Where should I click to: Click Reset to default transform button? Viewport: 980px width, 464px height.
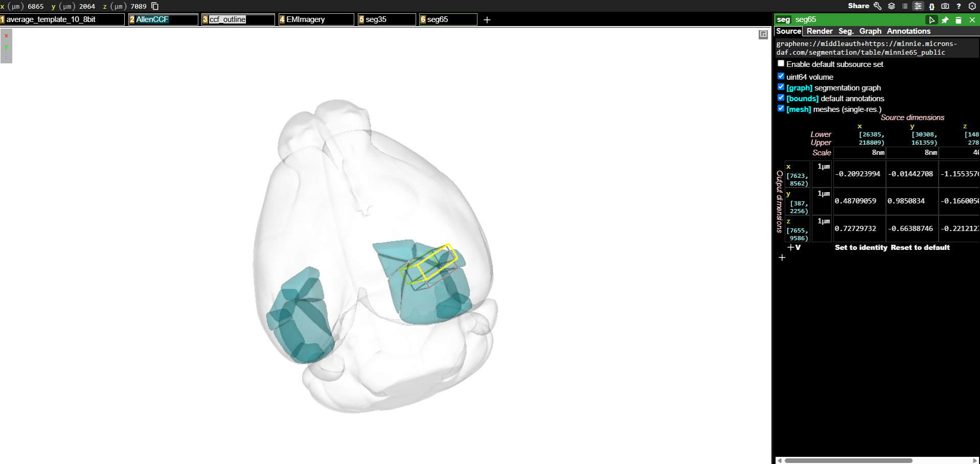pyautogui.click(x=920, y=247)
